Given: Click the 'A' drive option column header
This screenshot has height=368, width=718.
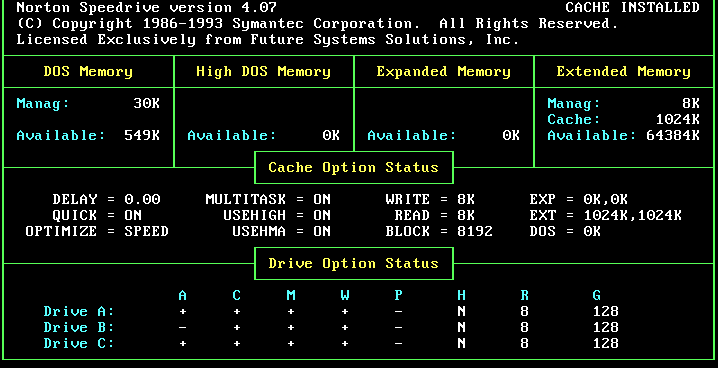Looking at the screenshot, I should coord(182,296).
